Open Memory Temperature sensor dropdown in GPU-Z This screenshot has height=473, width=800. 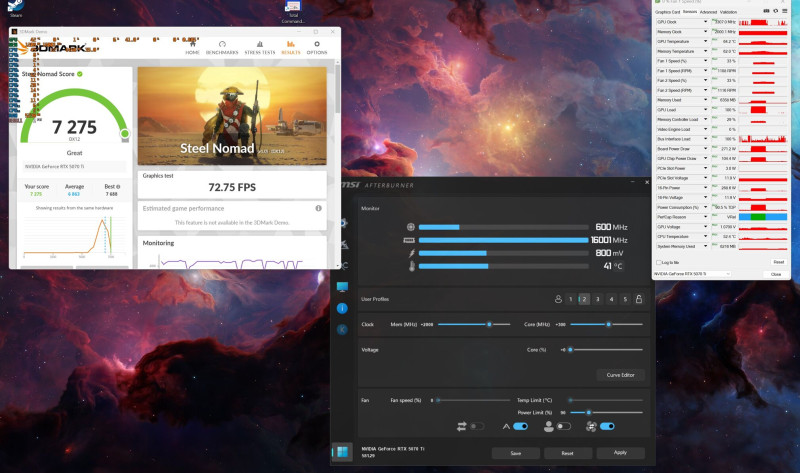point(705,51)
